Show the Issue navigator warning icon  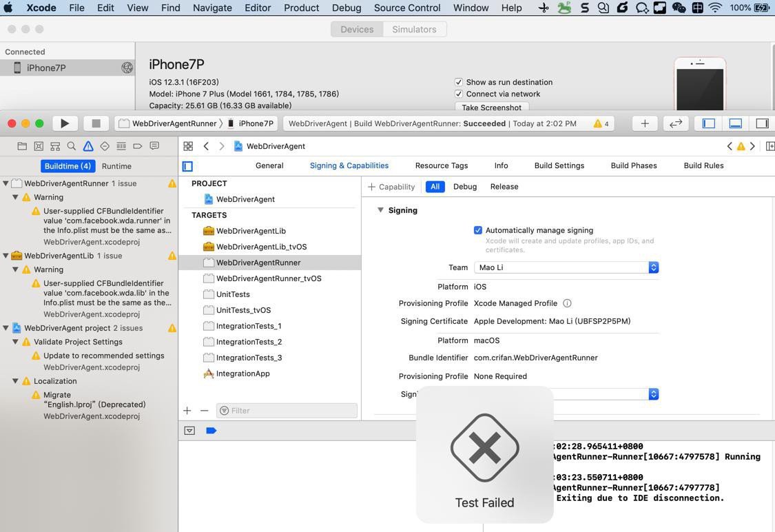[88, 146]
